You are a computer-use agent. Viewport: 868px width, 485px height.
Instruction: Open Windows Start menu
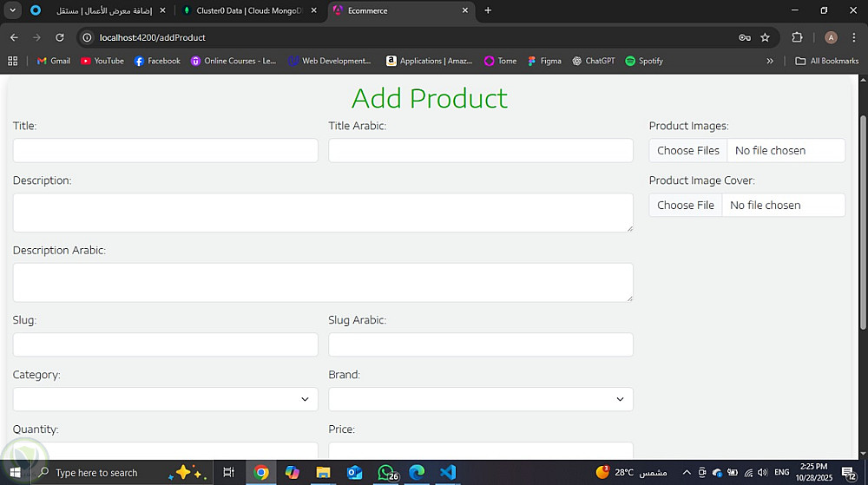pos(15,472)
